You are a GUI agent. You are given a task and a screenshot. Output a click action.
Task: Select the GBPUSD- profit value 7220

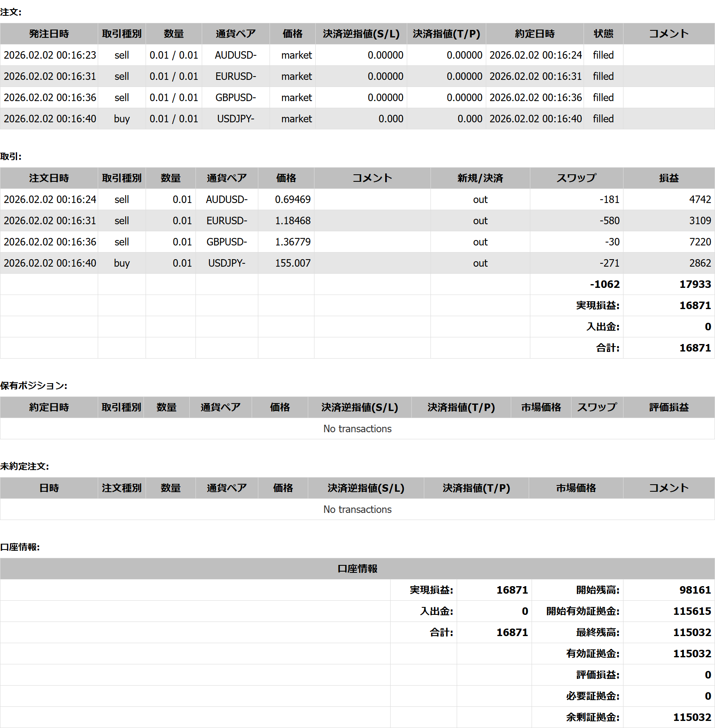[x=700, y=242]
